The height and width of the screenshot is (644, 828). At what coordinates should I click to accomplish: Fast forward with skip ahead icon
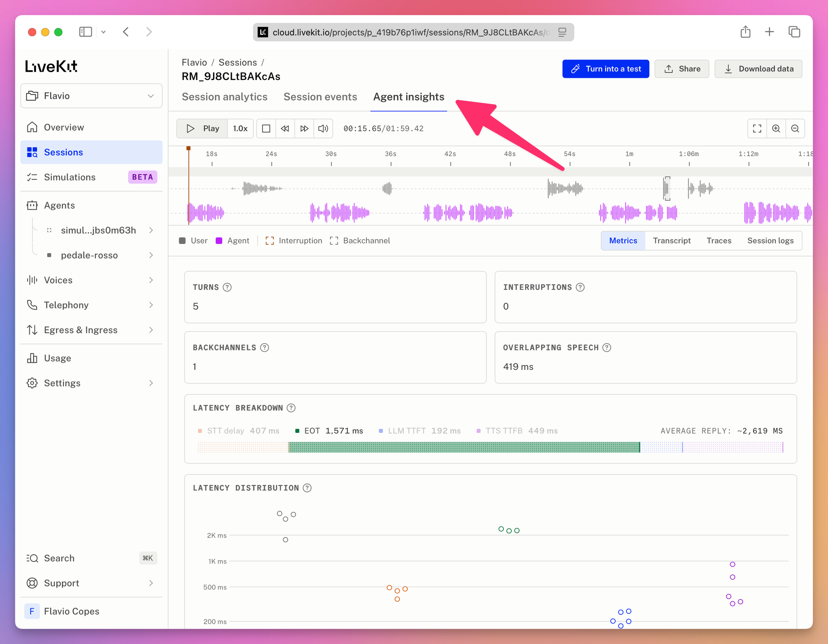point(304,128)
